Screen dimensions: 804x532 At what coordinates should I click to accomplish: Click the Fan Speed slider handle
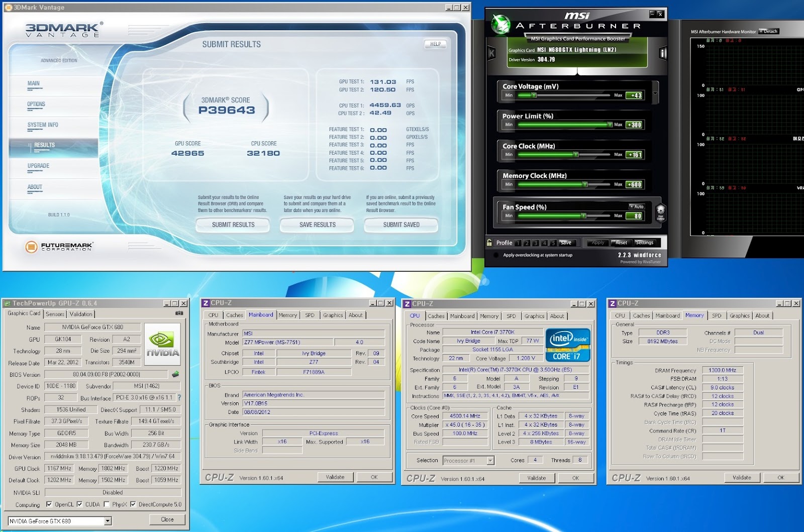583,216
